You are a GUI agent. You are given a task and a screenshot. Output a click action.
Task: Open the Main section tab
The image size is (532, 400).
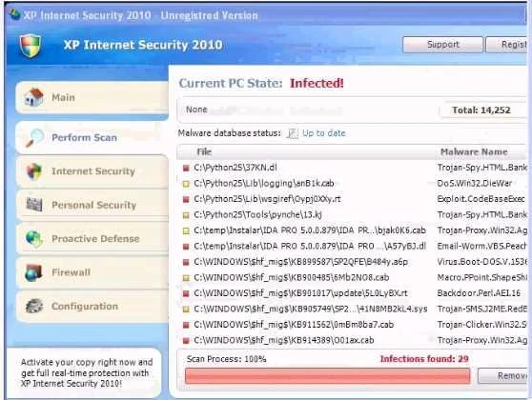click(92, 98)
